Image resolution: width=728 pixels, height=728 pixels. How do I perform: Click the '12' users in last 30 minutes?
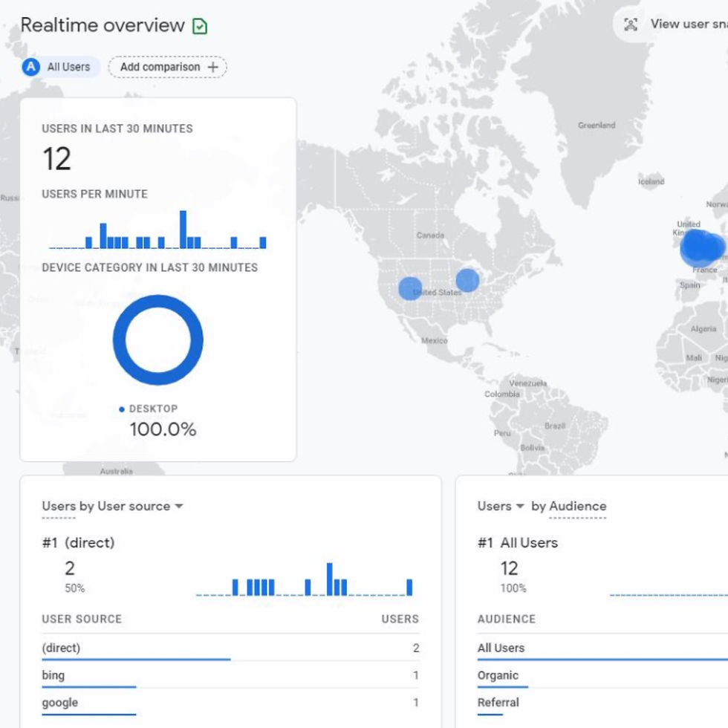[x=57, y=159]
